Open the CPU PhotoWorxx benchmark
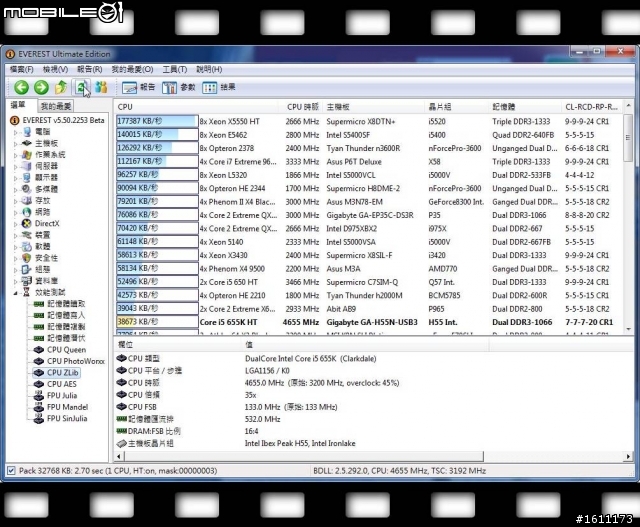Screen dimensions: 640x527 coord(69,361)
